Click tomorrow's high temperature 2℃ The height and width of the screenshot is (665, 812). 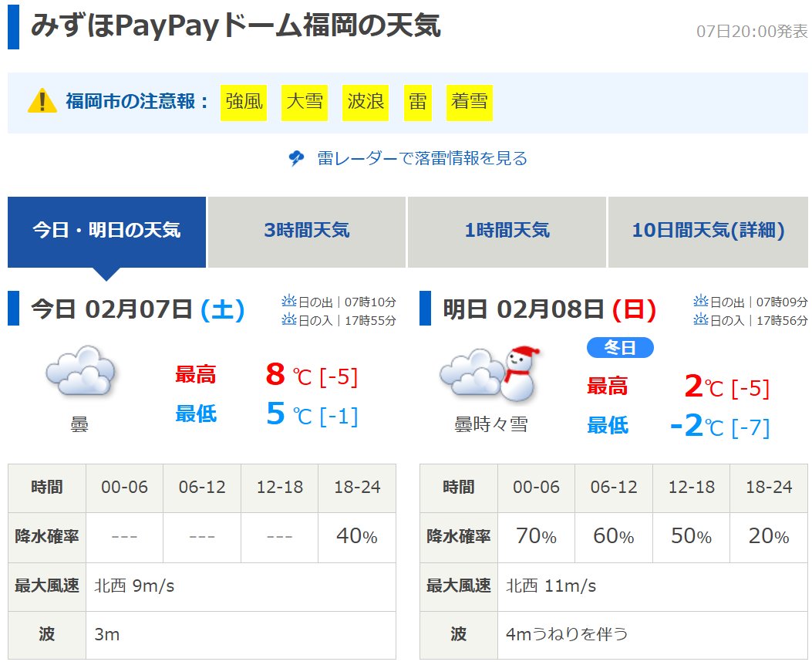tap(703, 387)
